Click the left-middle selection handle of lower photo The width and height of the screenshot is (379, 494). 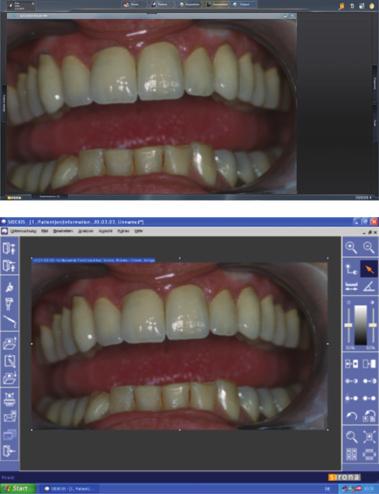[x=32, y=344]
